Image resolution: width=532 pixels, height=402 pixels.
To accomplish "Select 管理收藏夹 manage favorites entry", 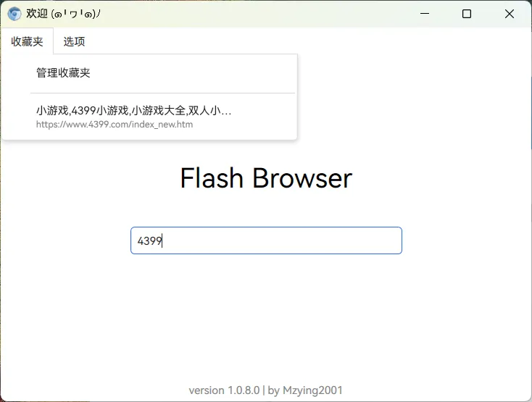I will pyautogui.click(x=149, y=72).
